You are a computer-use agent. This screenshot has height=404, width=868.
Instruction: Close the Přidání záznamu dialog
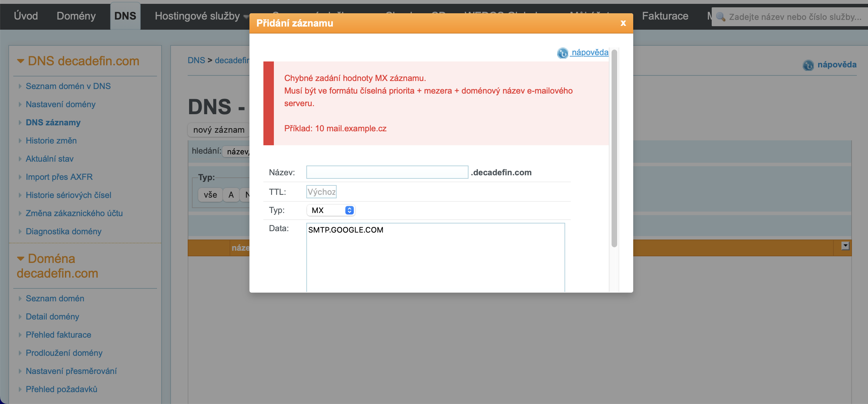click(623, 23)
